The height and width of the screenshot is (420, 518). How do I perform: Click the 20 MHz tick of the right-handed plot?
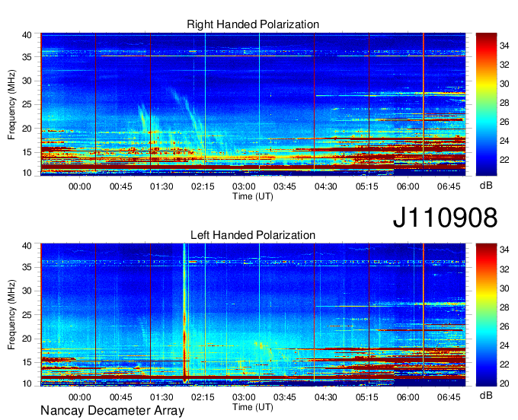click(27, 129)
